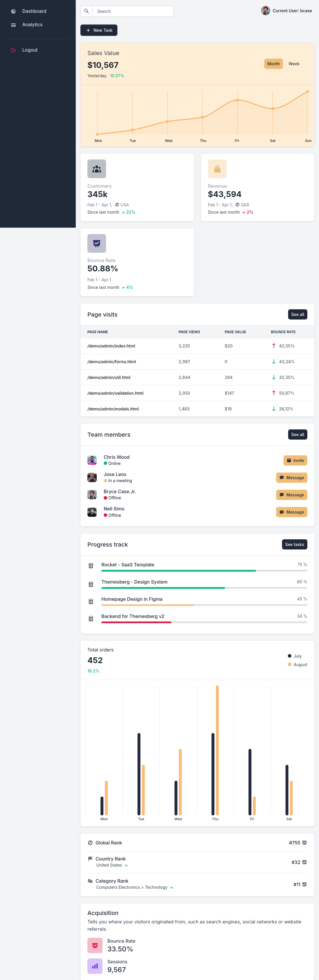Click the Customers group icon
Viewport: 319px width, 980px height.
click(x=97, y=169)
